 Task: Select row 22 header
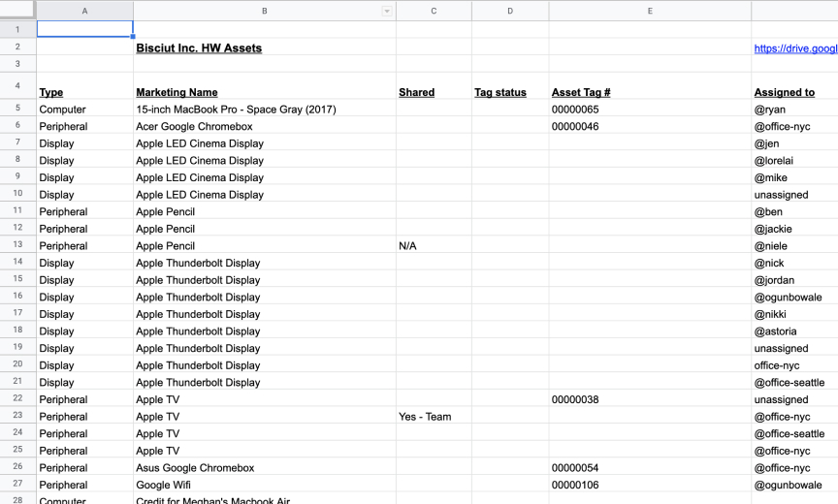click(17, 398)
